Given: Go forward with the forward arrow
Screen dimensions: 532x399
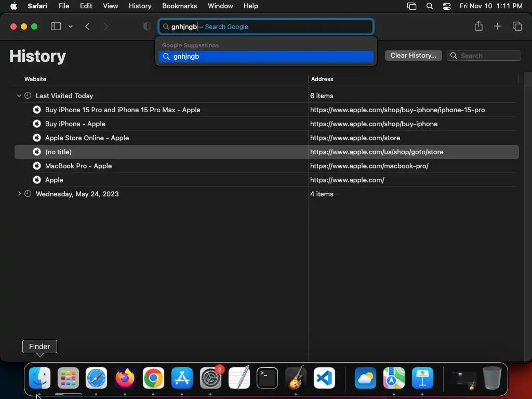Looking at the screenshot, I should pos(105,26).
